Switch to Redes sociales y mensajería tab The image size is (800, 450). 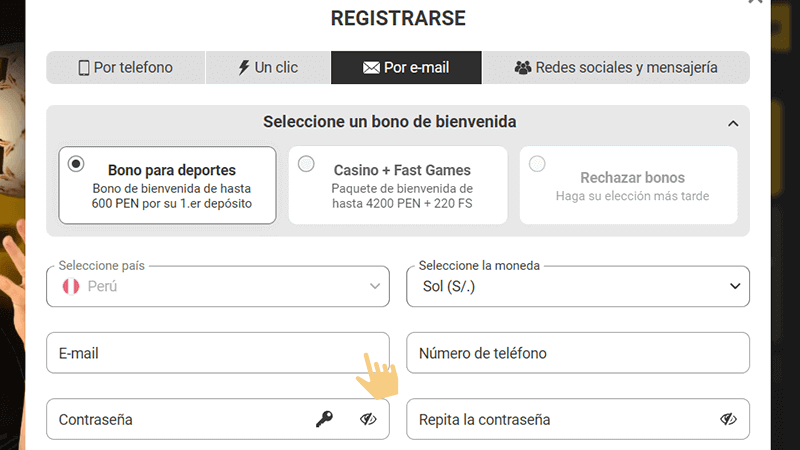coord(615,68)
